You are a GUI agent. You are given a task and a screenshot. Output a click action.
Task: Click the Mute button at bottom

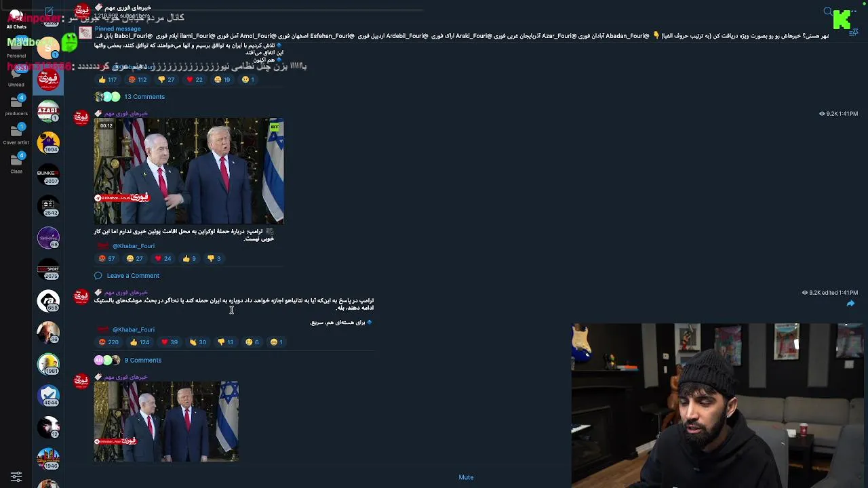pos(466,477)
